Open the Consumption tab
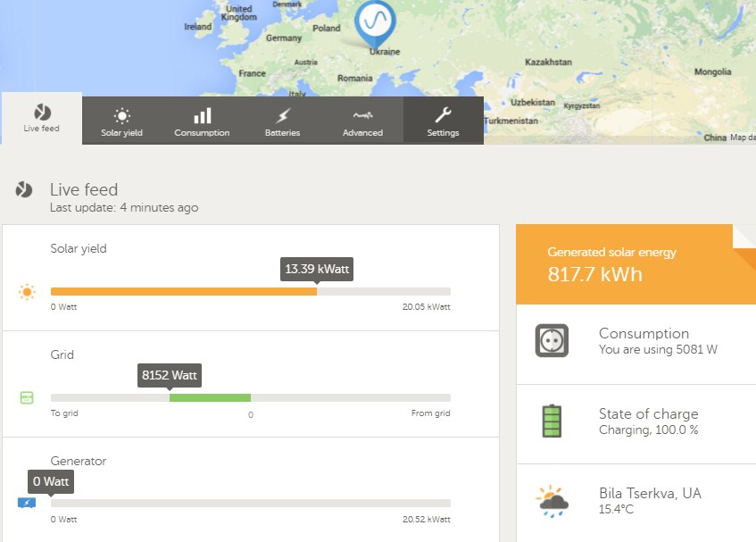The width and height of the screenshot is (756, 542). 202,121
